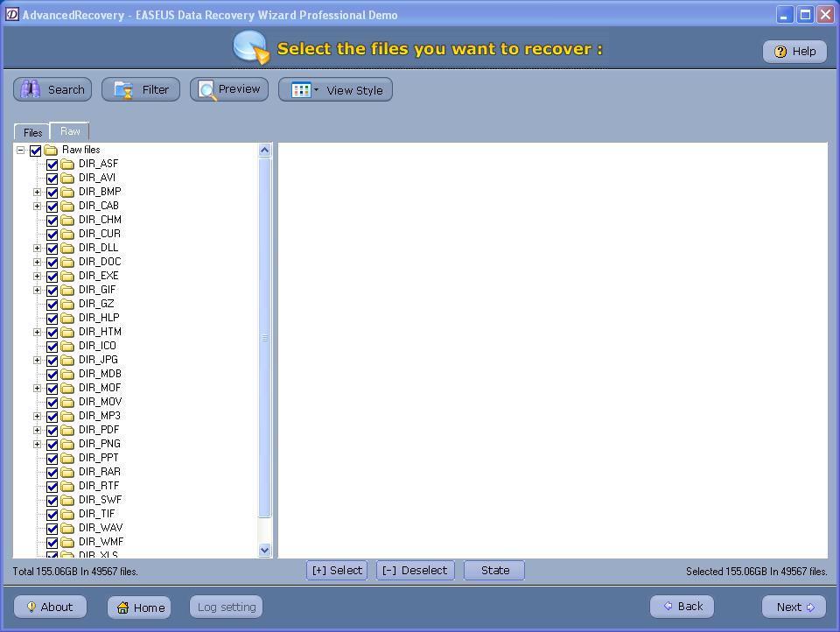Viewport: 840px width, 632px height.
Task: Click the View Style grid icon
Action: click(301, 90)
